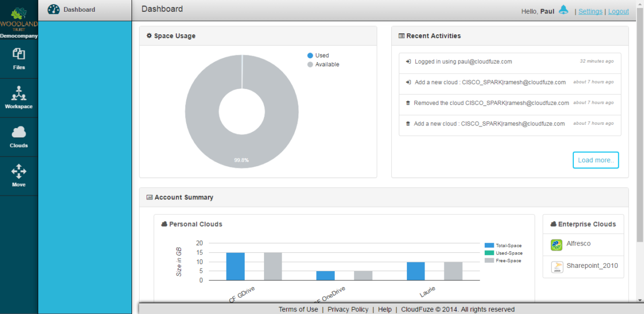
Task: Click the Load more button
Action: pos(596,160)
